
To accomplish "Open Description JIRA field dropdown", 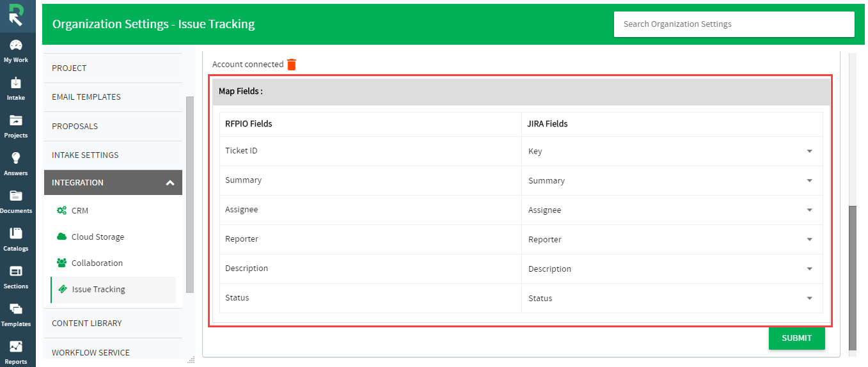I will coord(672,269).
